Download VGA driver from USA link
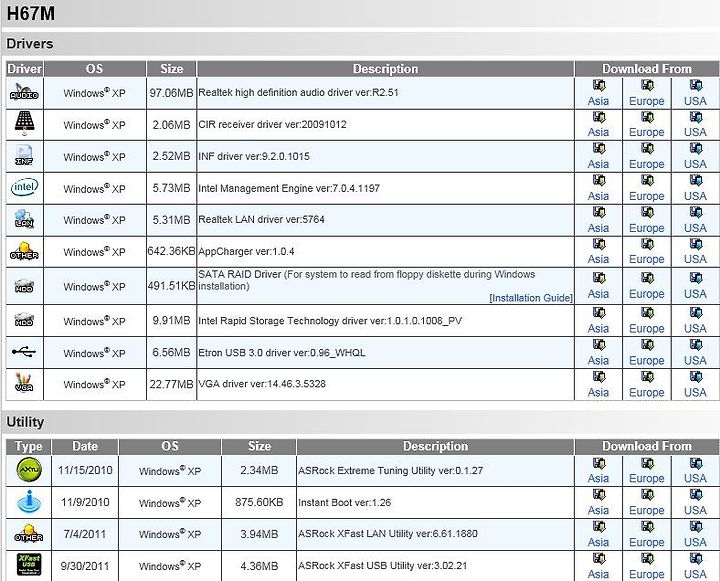This screenshot has height=581, width=720. pos(695,393)
